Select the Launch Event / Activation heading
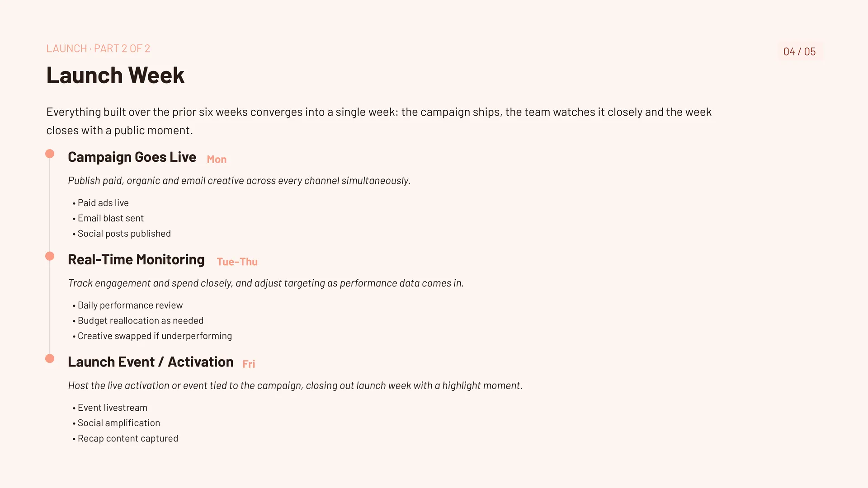 click(151, 362)
